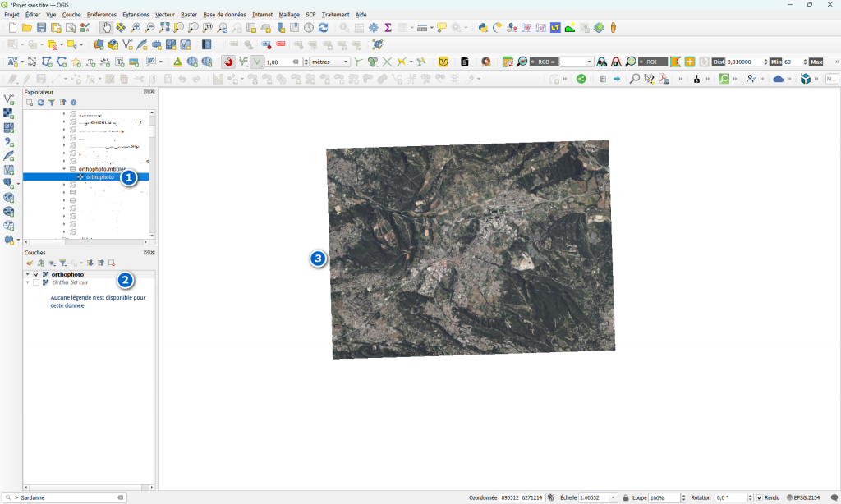This screenshot has width=841, height=504.
Task: Toggle the Rendu checkbox in status bar
Action: (760, 497)
